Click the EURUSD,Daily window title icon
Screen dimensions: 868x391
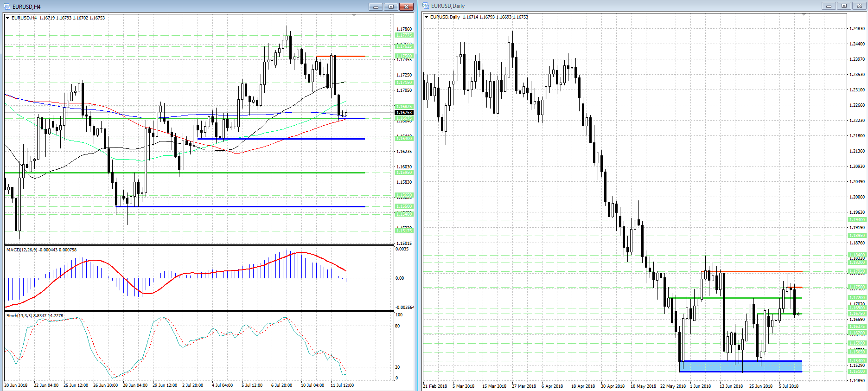[426, 6]
